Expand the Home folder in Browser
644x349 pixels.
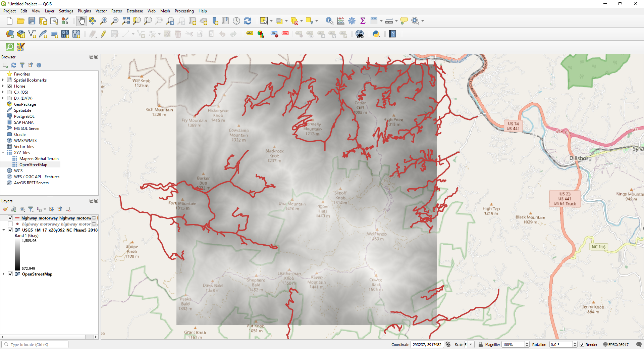click(3, 86)
